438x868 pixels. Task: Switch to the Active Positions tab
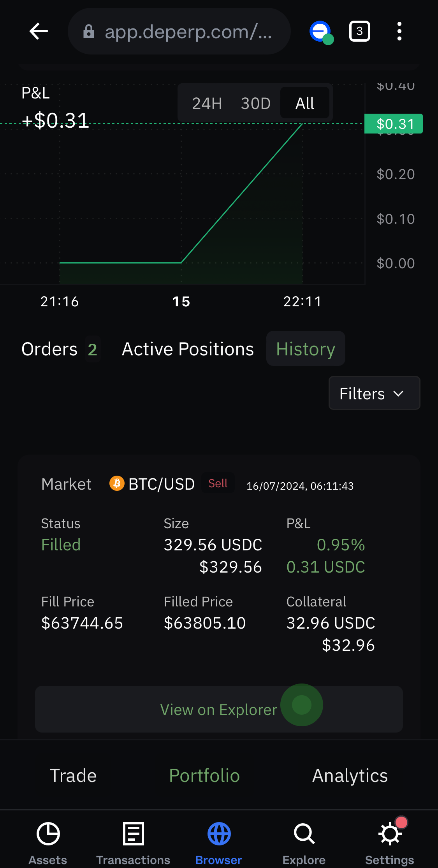(x=188, y=349)
